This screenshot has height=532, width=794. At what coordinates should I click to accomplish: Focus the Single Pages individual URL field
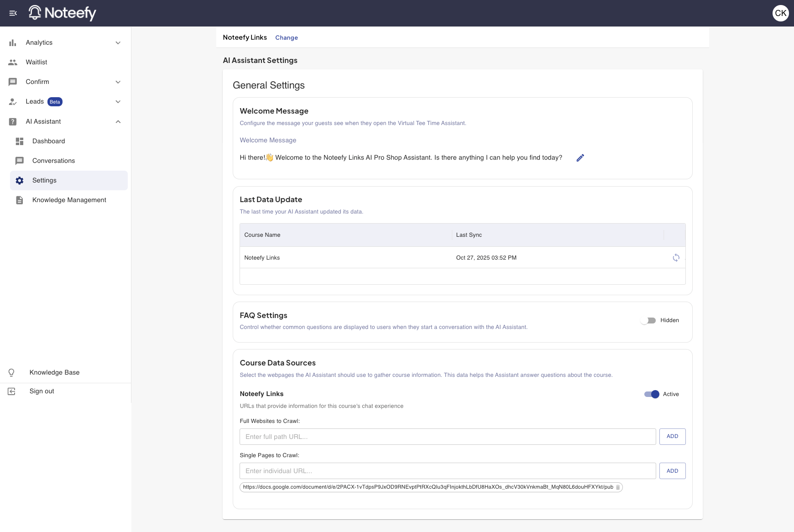(x=447, y=471)
